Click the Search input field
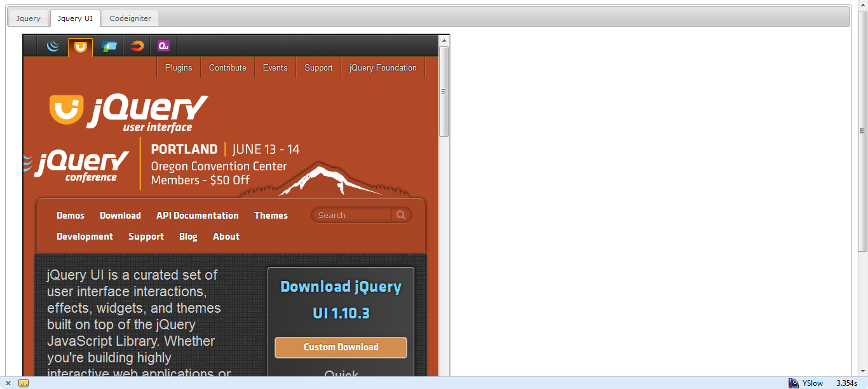The height and width of the screenshot is (389, 868). [x=353, y=215]
